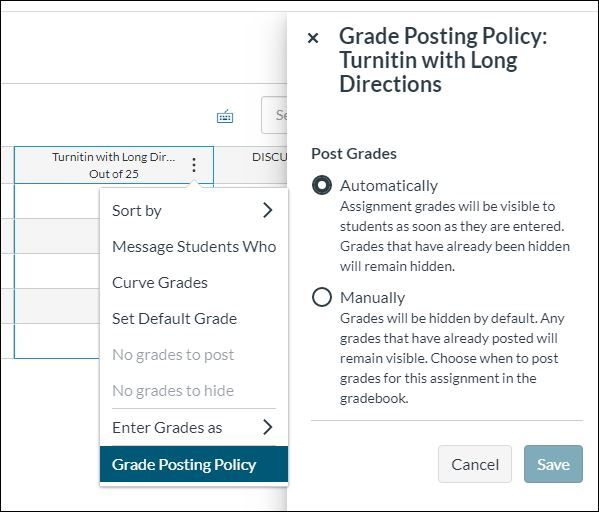Close the Grade Posting Policy tray

[313, 38]
